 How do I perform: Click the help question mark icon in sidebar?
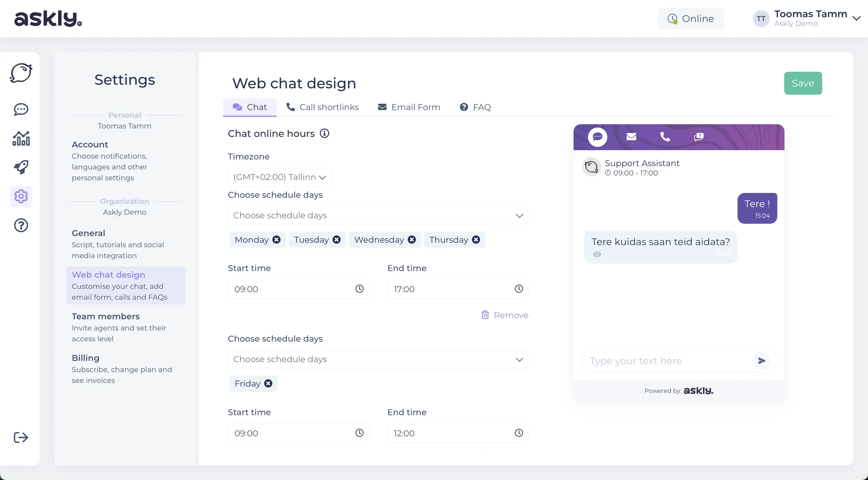[21, 225]
